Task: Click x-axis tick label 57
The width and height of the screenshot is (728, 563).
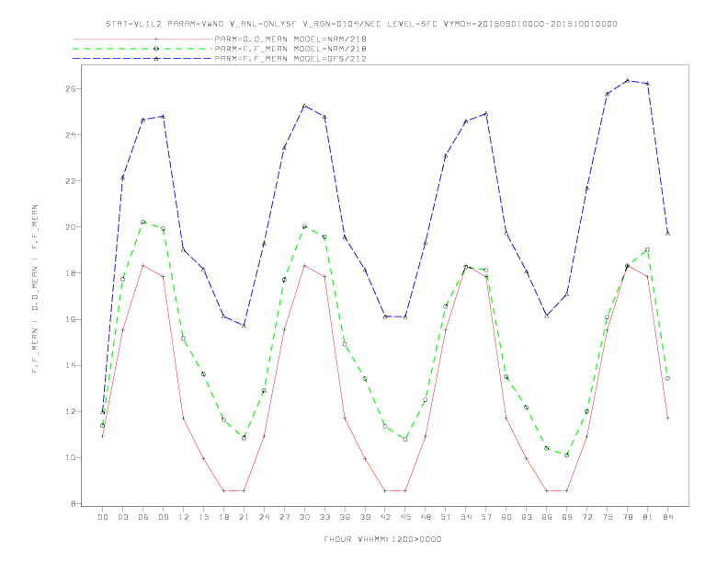Action: pos(486,517)
